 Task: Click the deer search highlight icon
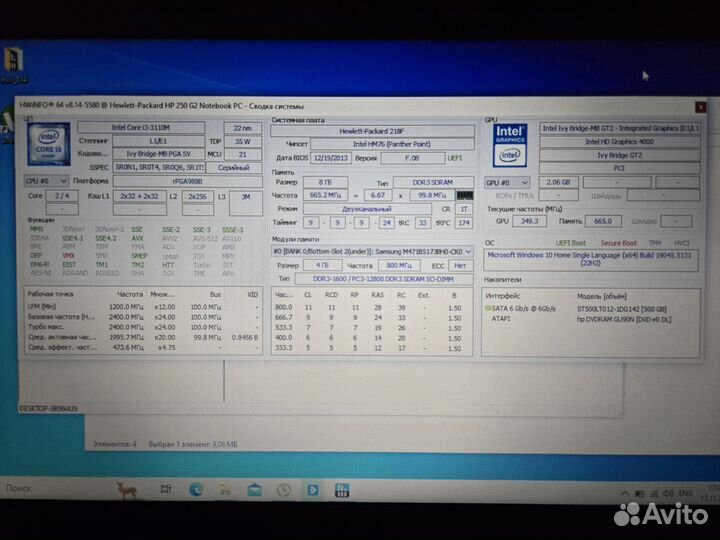pos(127,490)
